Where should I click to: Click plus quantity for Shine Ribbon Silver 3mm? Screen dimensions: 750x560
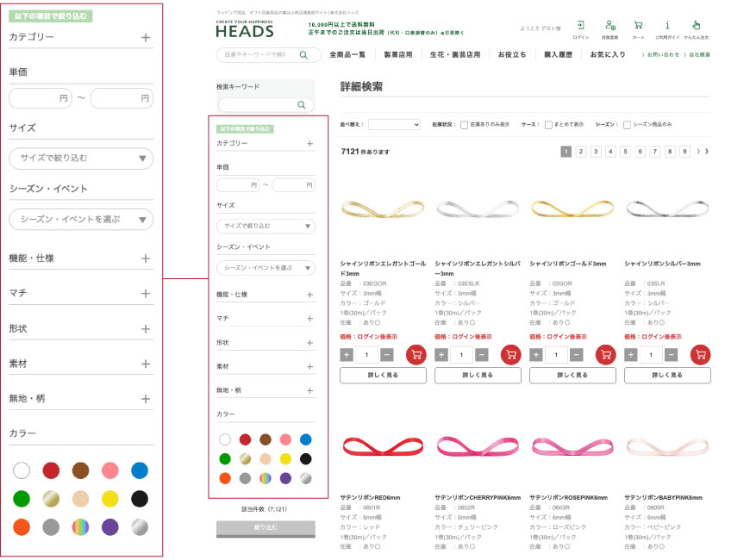click(x=631, y=354)
